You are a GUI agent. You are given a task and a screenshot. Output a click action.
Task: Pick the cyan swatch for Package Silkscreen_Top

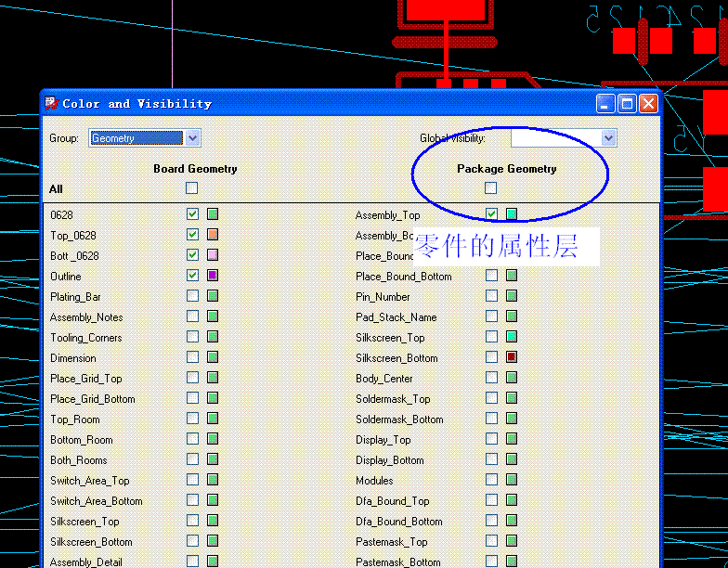coord(512,336)
